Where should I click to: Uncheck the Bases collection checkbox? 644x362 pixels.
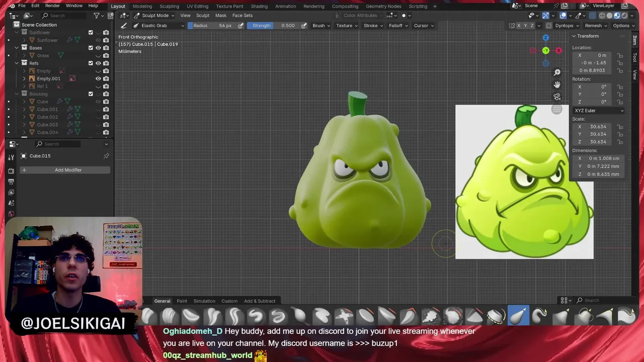pos(91,48)
